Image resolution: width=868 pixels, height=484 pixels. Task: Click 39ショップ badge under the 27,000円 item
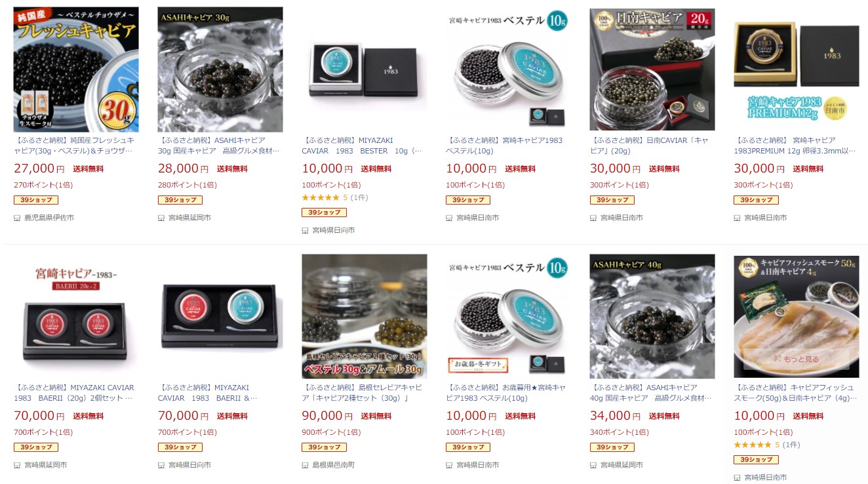coord(36,200)
